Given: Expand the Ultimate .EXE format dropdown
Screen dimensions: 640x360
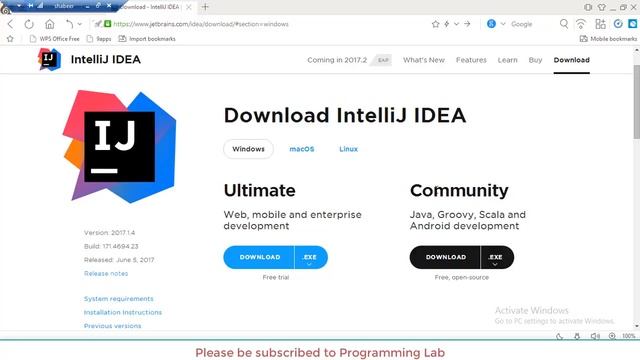Looking at the screenshot, I should pyautogui.click(x=311, y=258).
